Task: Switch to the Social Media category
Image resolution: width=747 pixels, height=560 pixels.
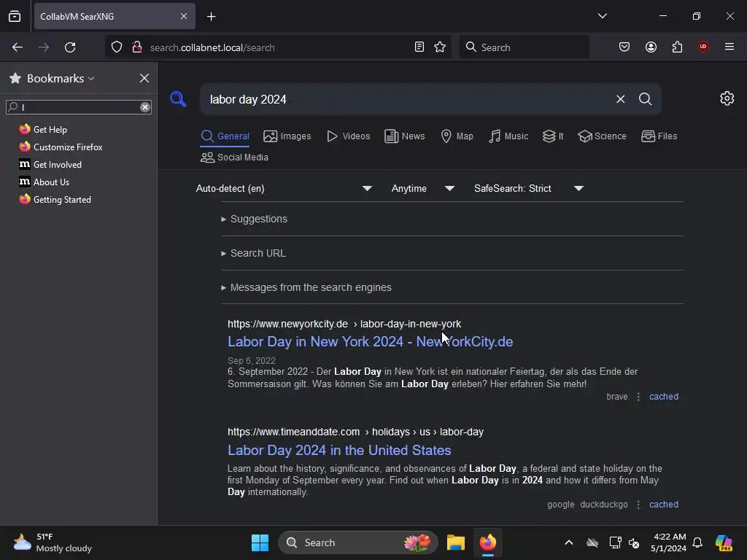Action: pos(234,157)
